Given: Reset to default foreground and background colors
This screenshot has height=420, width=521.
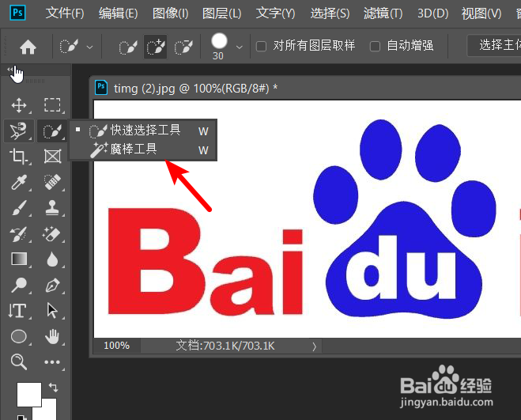Looking at the screenshot, I should point(21,417).
